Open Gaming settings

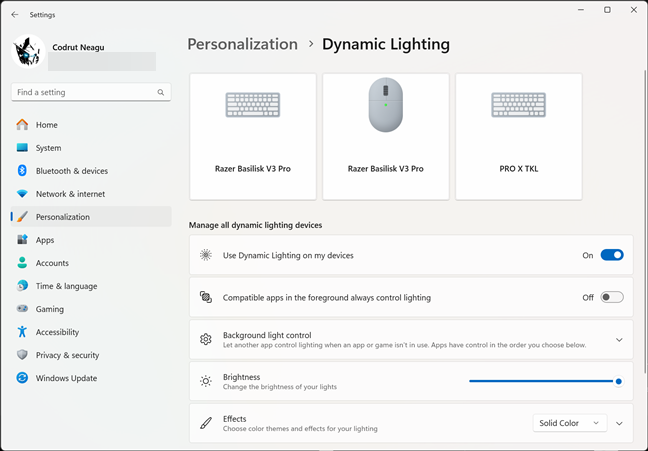[x=91, y=309]
